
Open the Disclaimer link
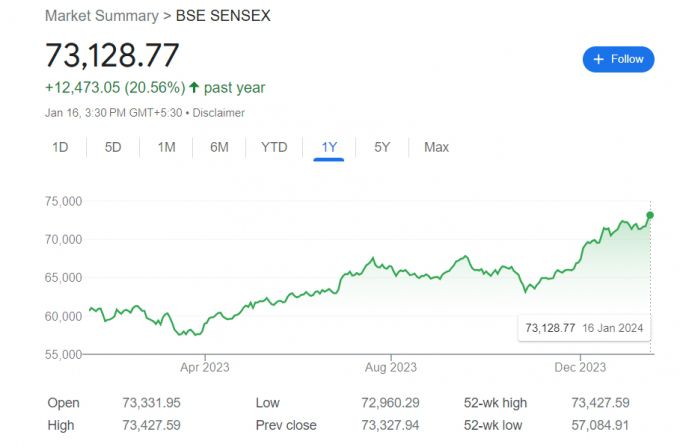coord(218,113)
